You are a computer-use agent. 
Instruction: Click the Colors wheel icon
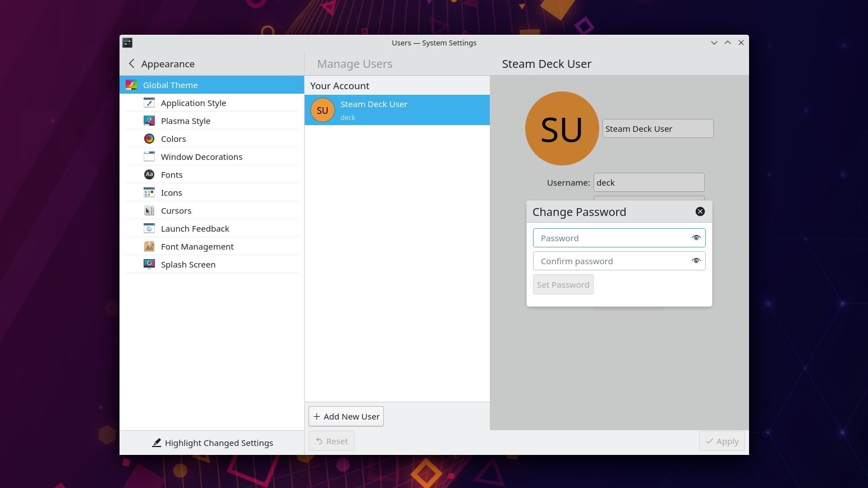point(149,139)
